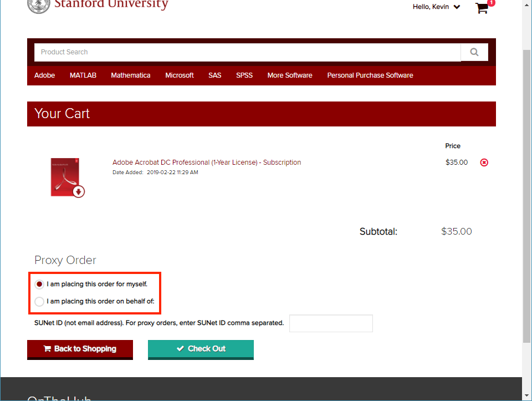Click the search magnifier icon
The image size is (532, 401).
(474, 52)
